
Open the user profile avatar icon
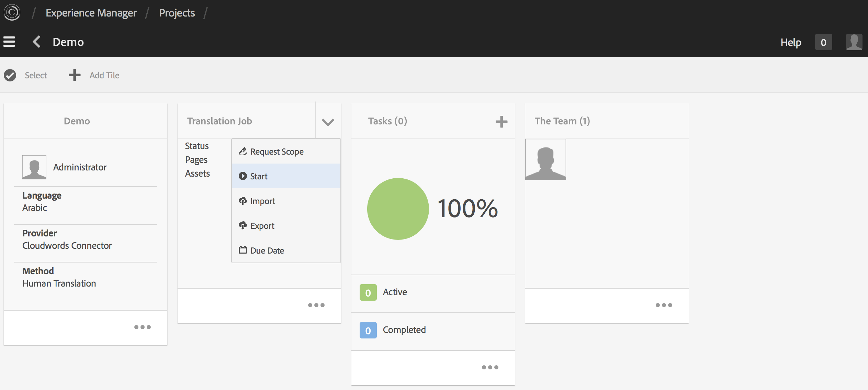[854, 42]
